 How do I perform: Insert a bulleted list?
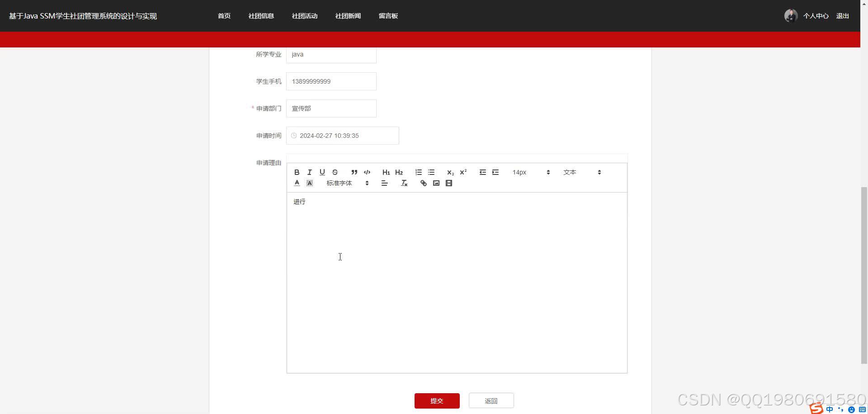[431, 172]
